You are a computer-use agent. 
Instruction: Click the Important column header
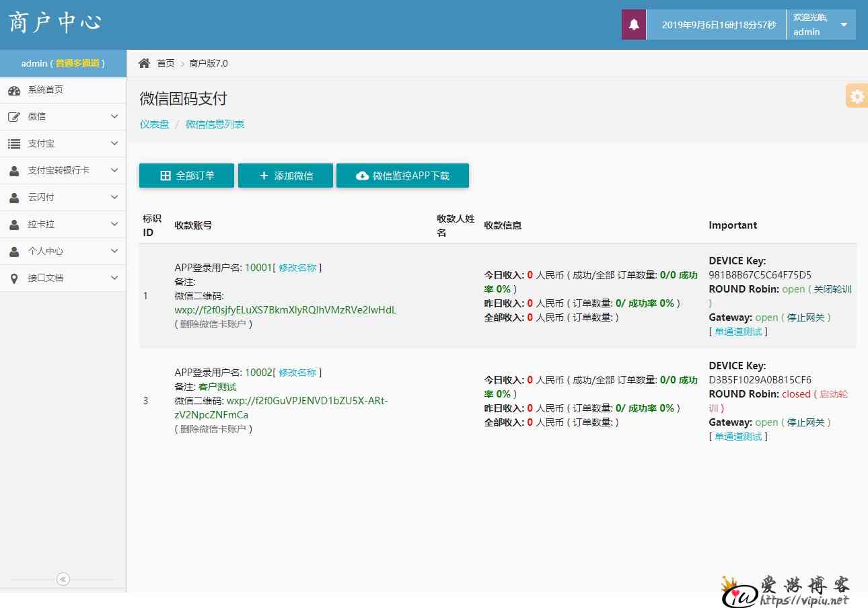point(733,225)
